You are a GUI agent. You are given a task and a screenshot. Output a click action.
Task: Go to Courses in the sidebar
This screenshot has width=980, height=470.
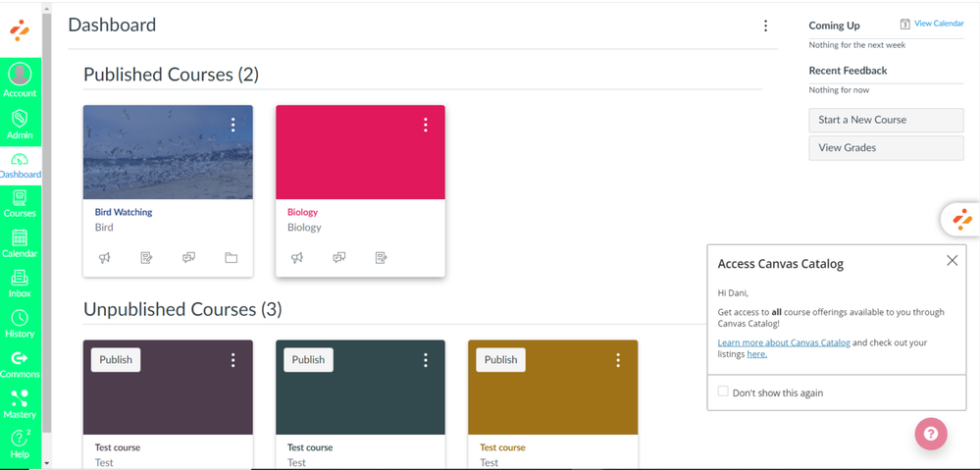(x=20, y=203)
